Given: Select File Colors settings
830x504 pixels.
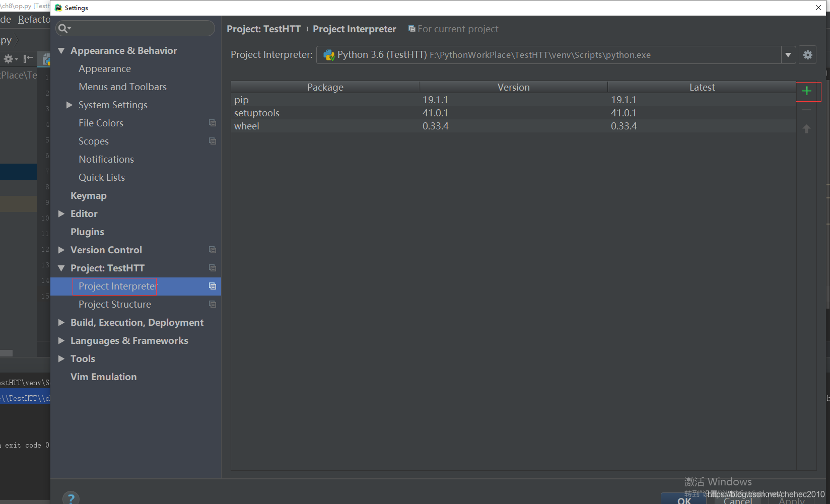Looking at the screenshot, I should tap(101, 123).
